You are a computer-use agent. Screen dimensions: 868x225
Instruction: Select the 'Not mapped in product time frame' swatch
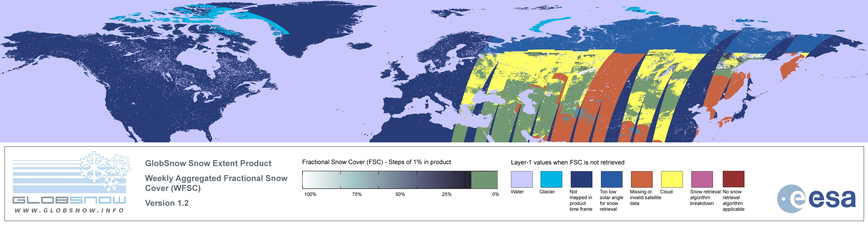point(581,179)
